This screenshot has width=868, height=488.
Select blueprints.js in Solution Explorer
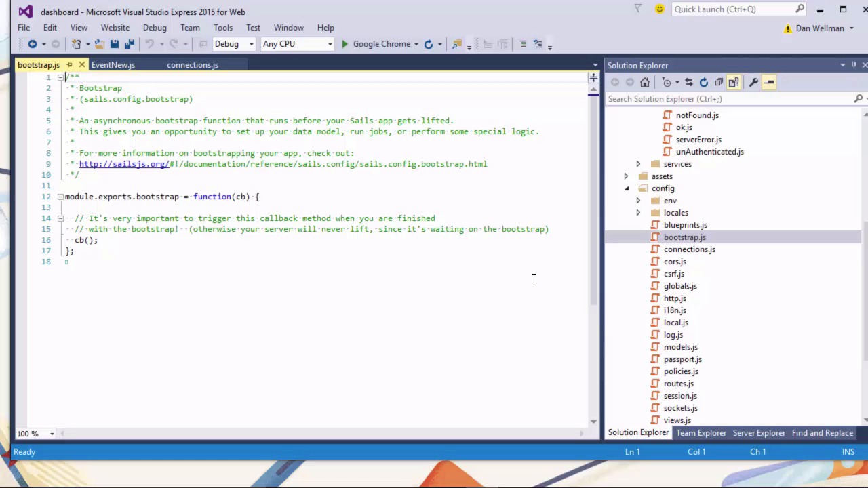pyautogui.click(x=685, y=225)
